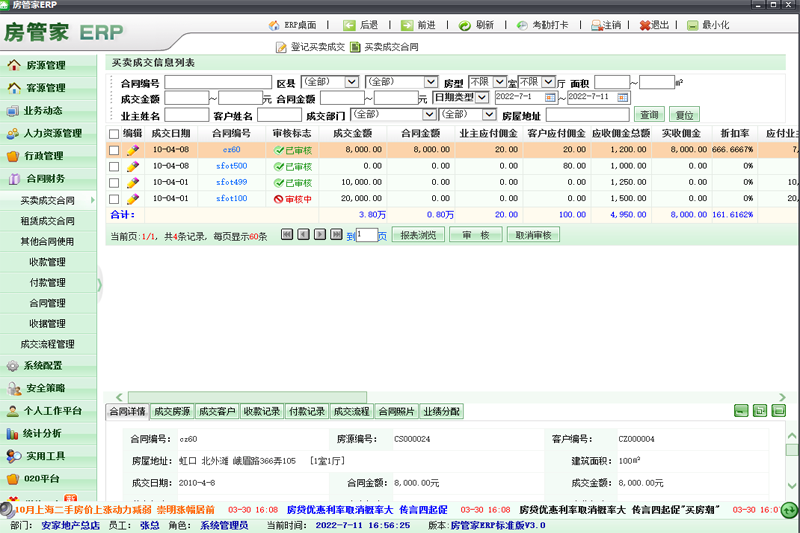Open 登记买卖成交 registration icon
The image size is (800, 533).
click(281, 47)
